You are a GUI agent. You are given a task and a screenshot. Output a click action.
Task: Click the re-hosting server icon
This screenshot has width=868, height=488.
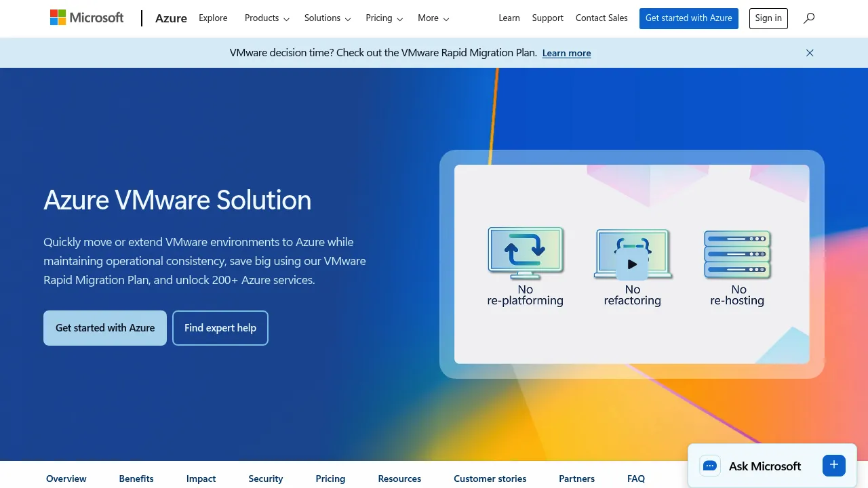point(738,254)
